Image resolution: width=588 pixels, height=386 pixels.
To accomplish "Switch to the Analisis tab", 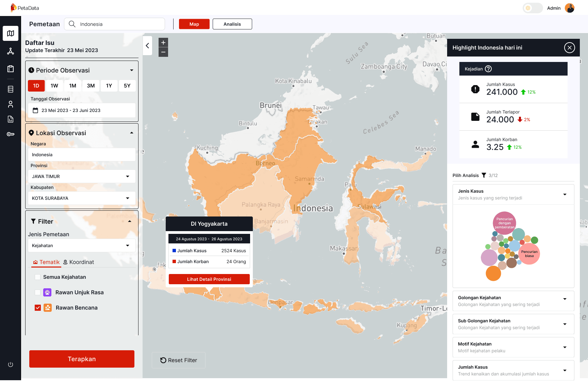I will pos(232,24).
